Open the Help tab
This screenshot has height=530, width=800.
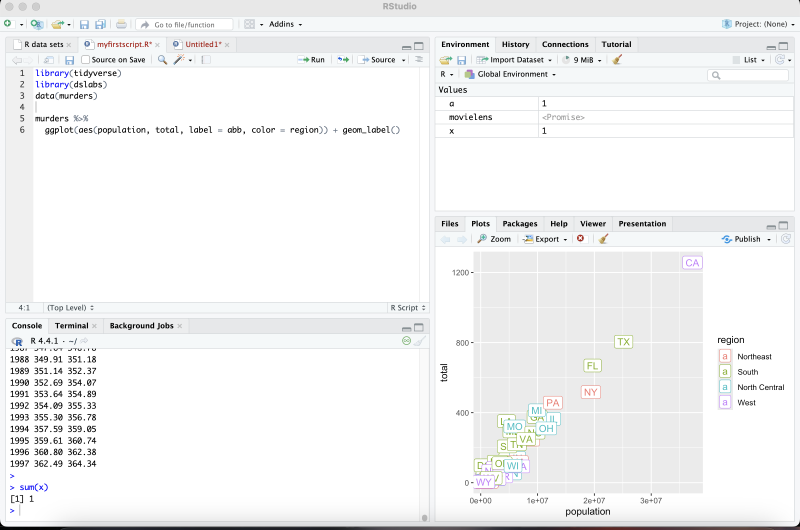click(x=559, y=224)
